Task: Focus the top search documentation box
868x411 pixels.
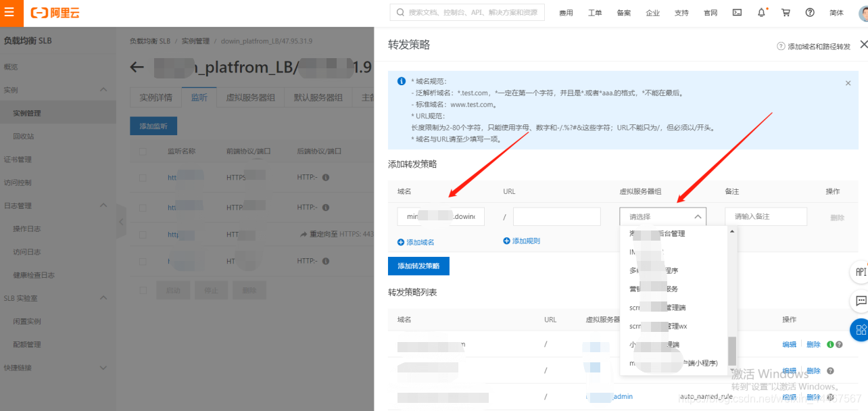Action: [467, 12]
